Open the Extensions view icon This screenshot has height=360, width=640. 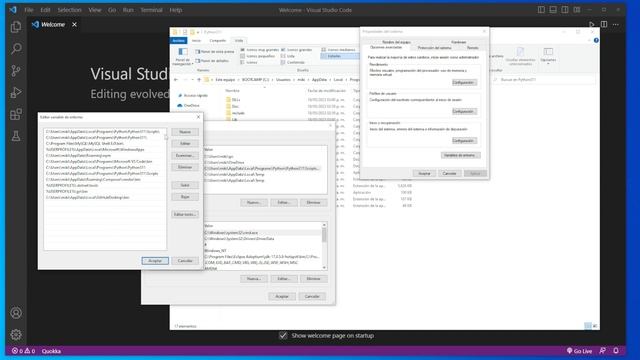coord(16,114)
